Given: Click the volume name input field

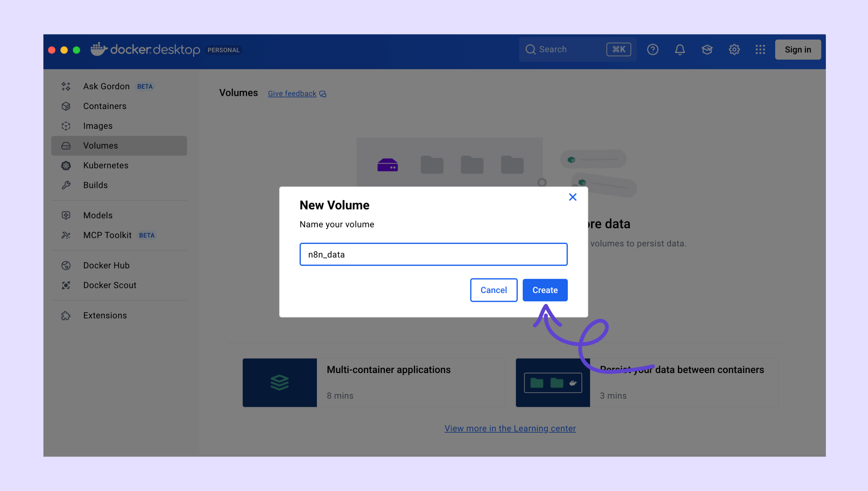Looking at the screenshot, I should 433,254.
